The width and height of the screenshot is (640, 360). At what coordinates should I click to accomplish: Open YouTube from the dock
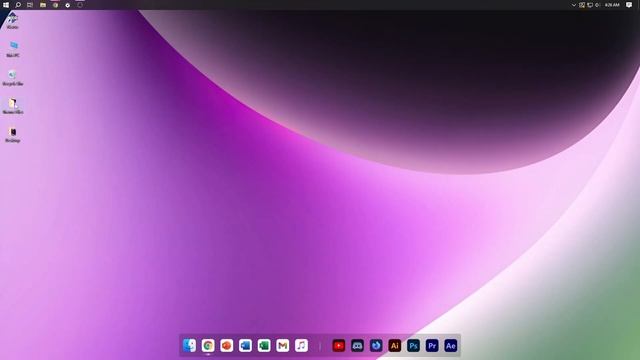[x=339, y=346]
